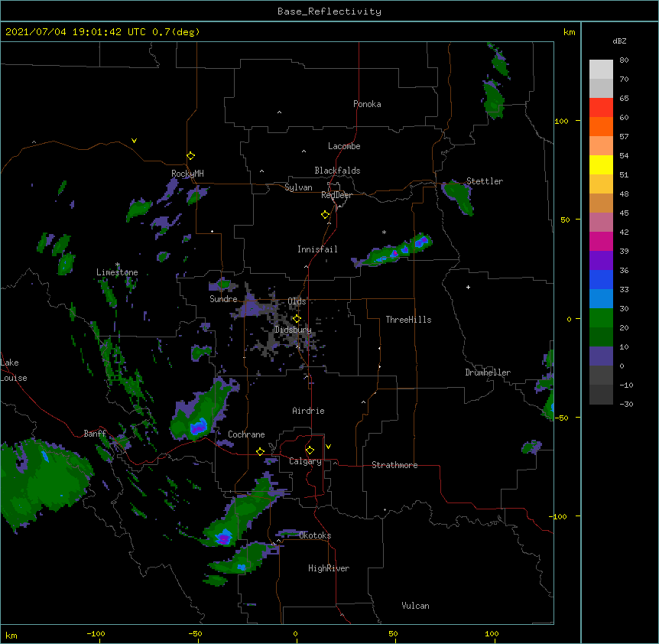Select the royal blue 36 dBZ legend swatch
Viewport: 659px width, 644px height.
pos(601,279)
